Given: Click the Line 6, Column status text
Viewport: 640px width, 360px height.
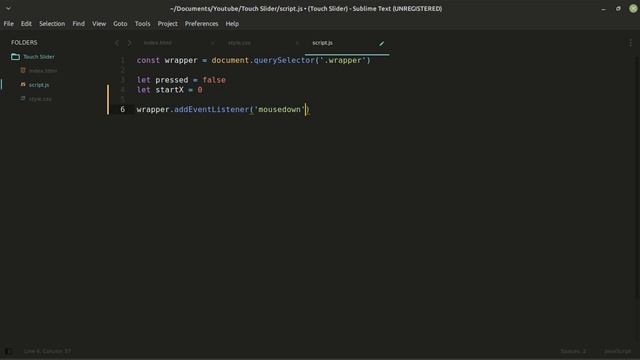Looking at the screenshot, I should [x=47, y=351].
